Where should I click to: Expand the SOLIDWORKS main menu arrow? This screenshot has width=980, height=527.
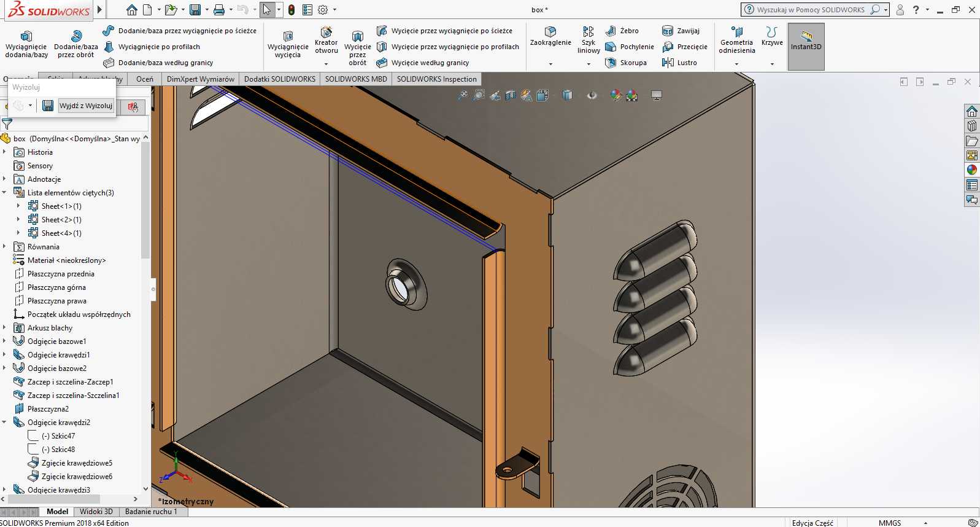100,10
